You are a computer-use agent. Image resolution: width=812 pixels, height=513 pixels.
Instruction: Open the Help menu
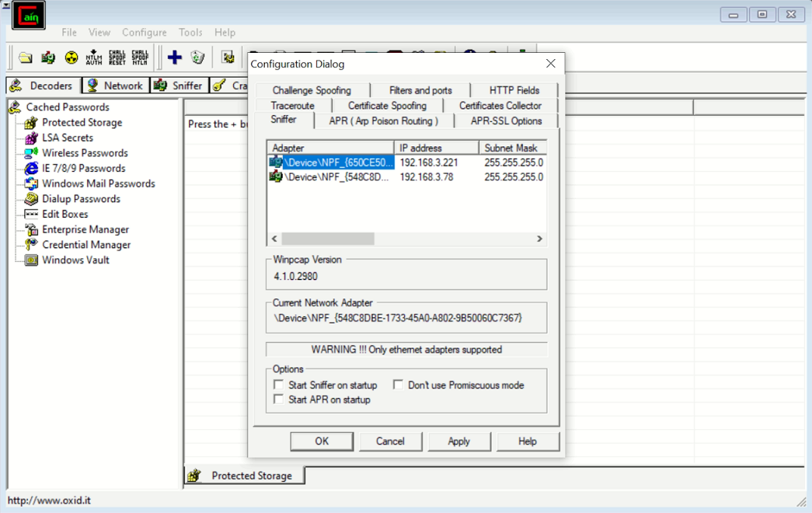click(225, 32)
